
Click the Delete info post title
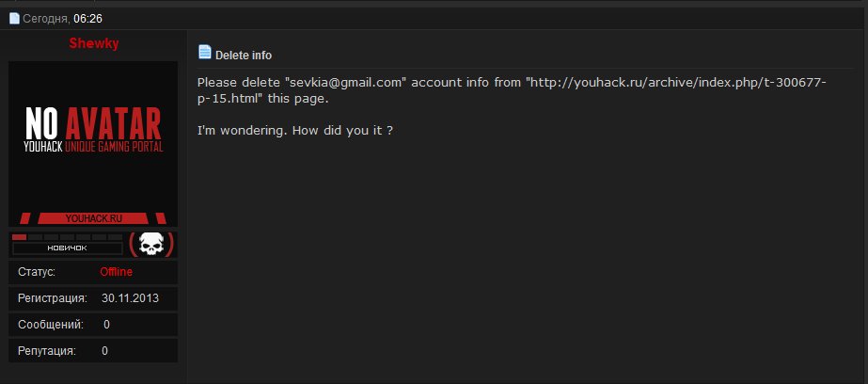click(244, 56)
